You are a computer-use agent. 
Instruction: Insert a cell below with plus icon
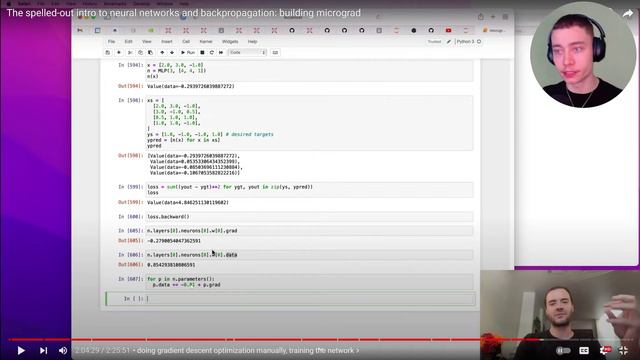pos(119,53)
